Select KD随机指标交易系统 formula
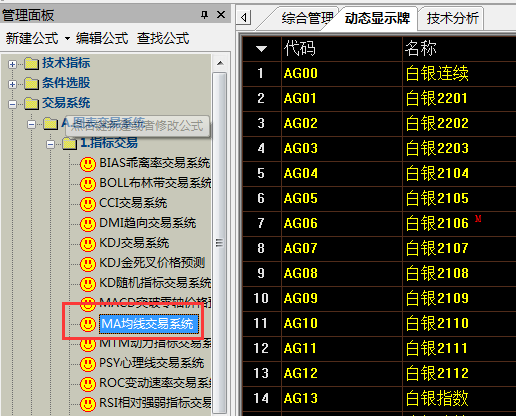Image resolution: width=516 pixels, height=416 pixels. click(155, 283)
